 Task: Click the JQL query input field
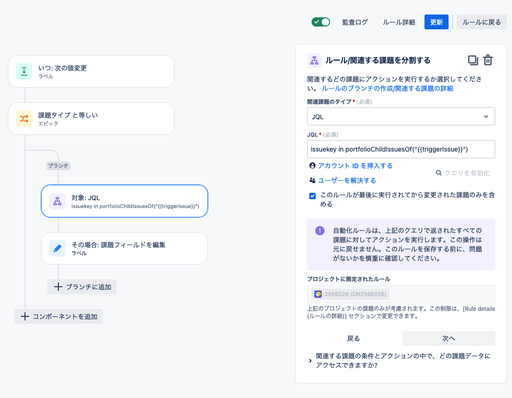(401, 149)
